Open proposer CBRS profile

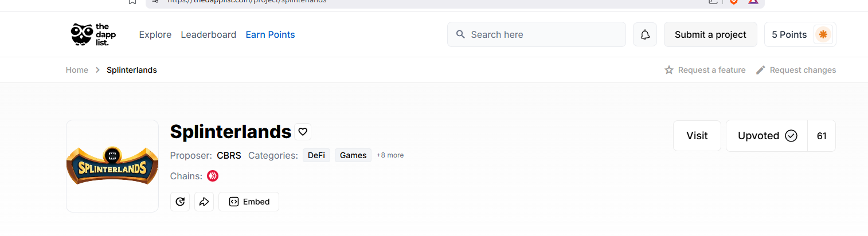(229, 155)
